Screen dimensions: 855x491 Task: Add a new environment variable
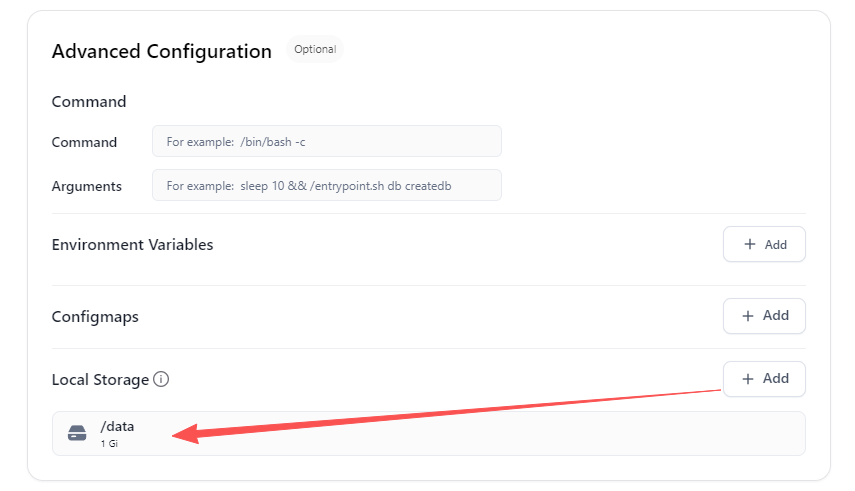pos(764,244)
